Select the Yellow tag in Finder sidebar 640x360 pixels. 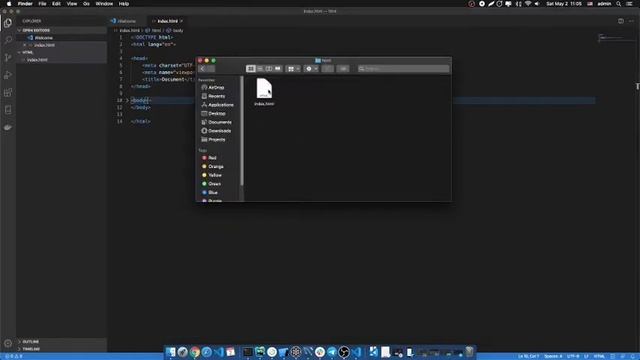tap(215, 175)
